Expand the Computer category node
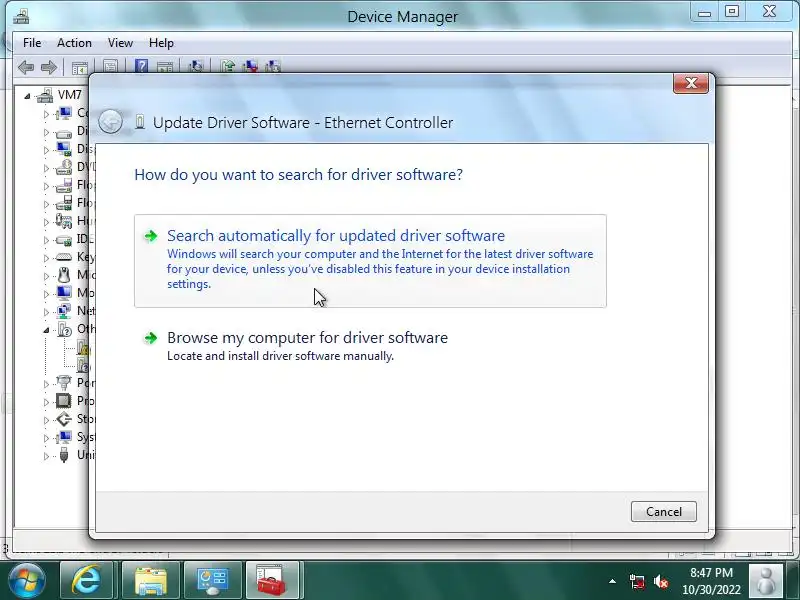This screenshot has height=600, width=800. click(46, 114)
